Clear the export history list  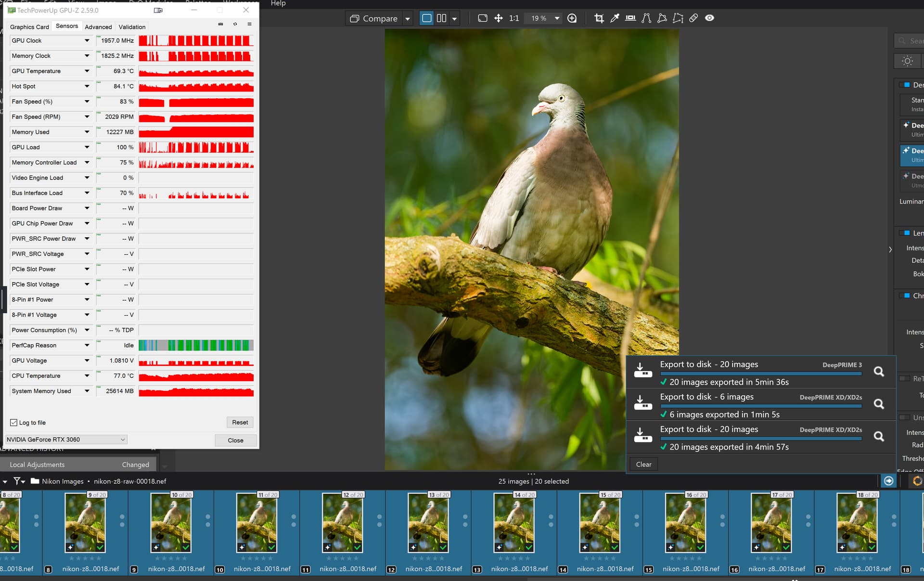tap(643, 464)
